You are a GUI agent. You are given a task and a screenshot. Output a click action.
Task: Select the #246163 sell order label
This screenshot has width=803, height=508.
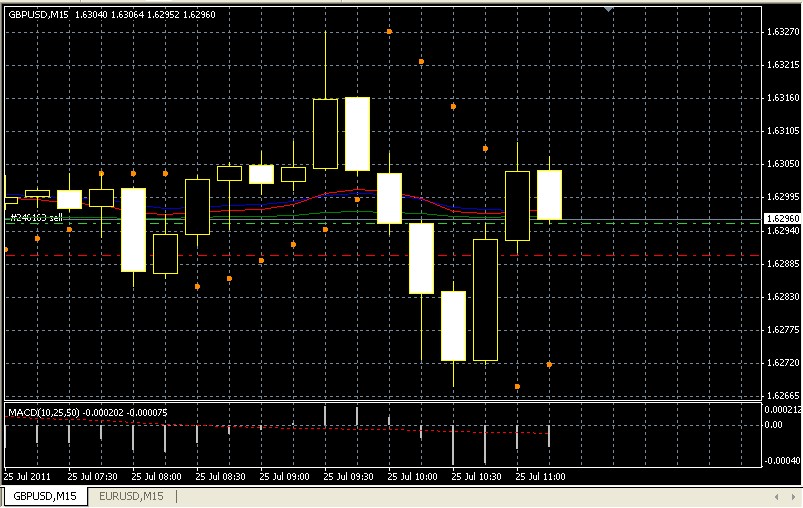(36, 216)
